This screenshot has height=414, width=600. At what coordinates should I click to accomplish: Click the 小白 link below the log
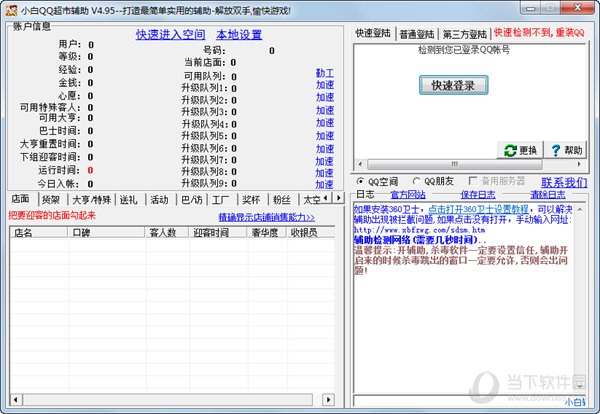[575, 402]
